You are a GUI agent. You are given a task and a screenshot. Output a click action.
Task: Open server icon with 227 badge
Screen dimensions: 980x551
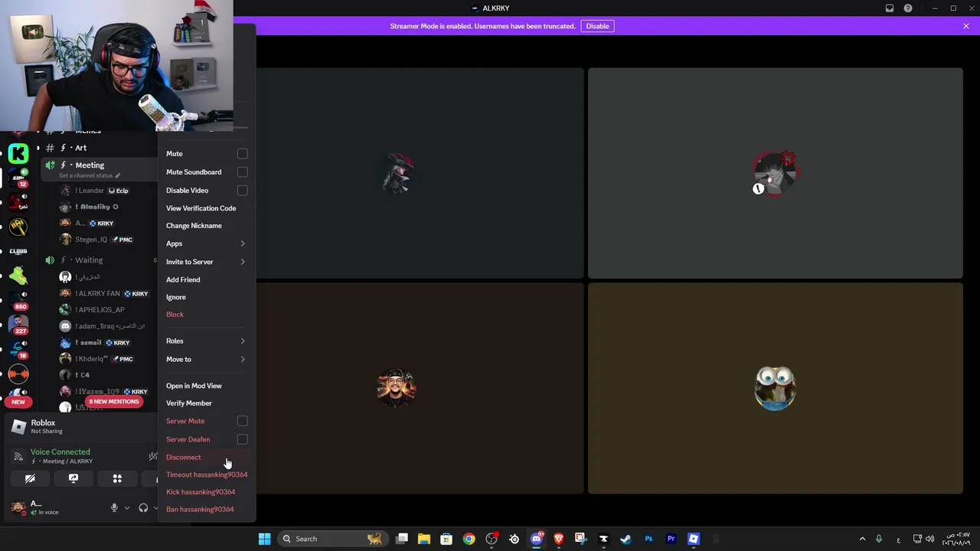(x=18, y=324)
